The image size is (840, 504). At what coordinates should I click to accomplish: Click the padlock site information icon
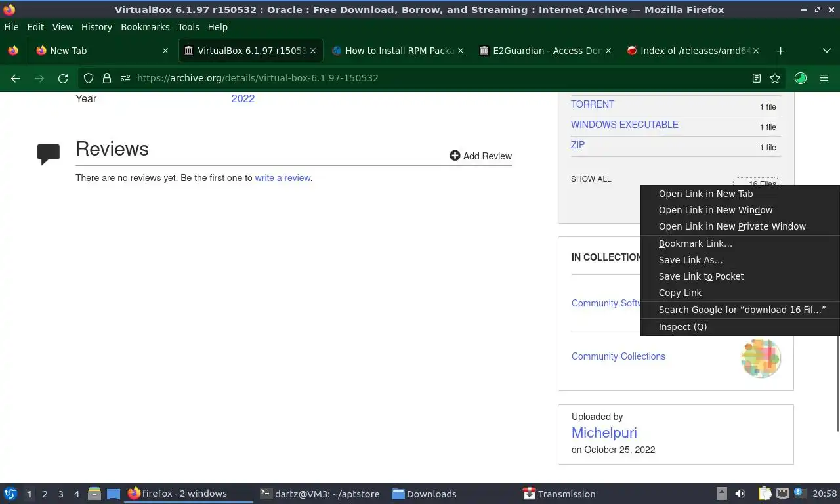106,78
